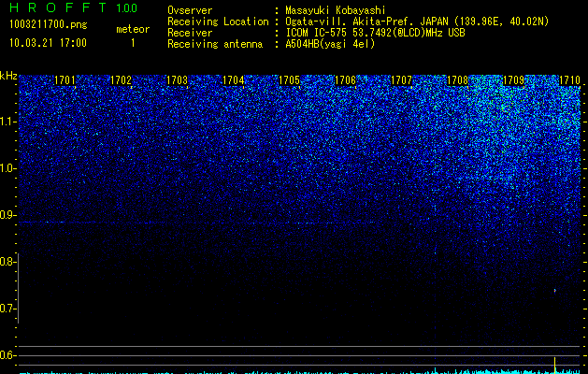Click the Receiver label

[x=190, y=33]
